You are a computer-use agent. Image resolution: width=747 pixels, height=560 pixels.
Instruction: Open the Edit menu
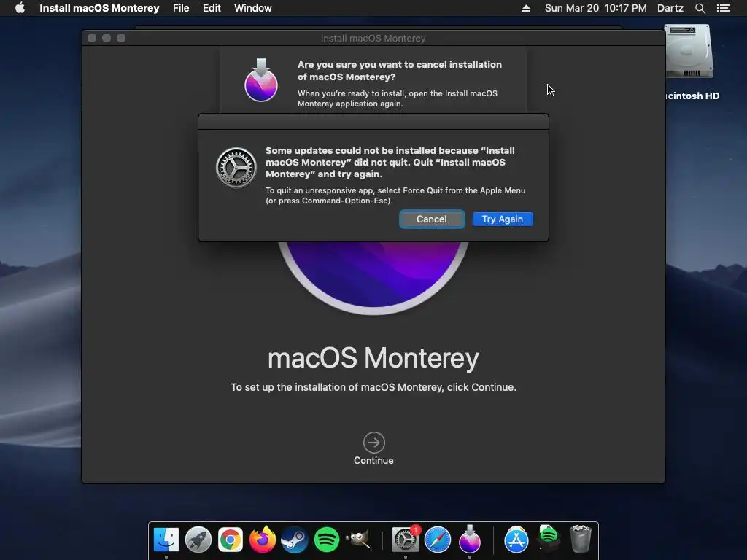pos(212,8)
